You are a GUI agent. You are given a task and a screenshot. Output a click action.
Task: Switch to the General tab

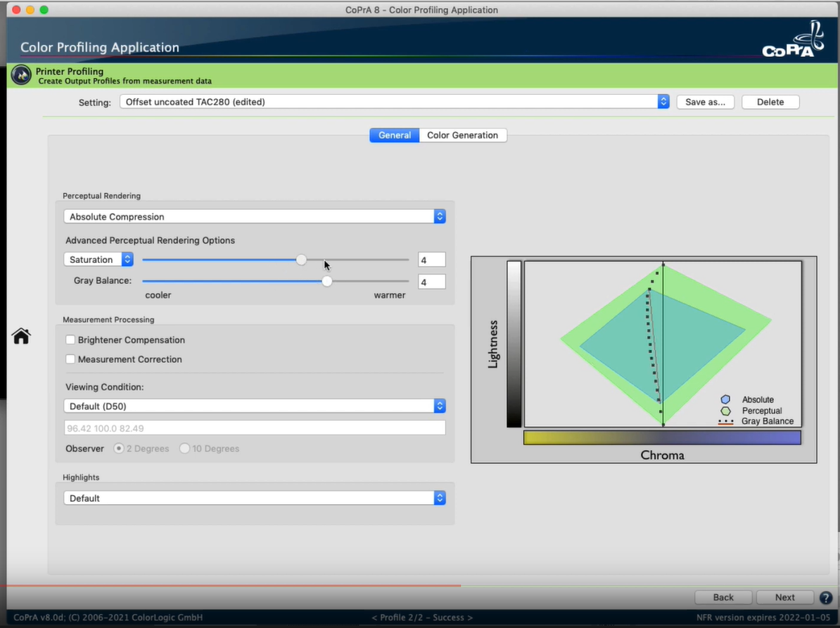tap(394, 135)
